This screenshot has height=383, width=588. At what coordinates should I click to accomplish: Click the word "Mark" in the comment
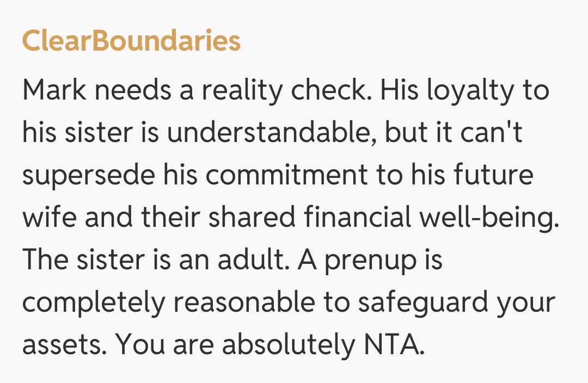click(x=53, y=91)
